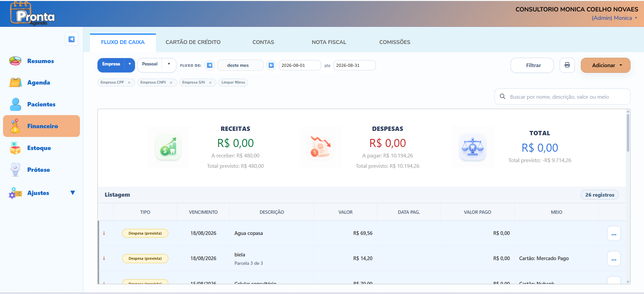644x294 pixels.
Task: Click the printer icon button
Action: pos(567,65)
